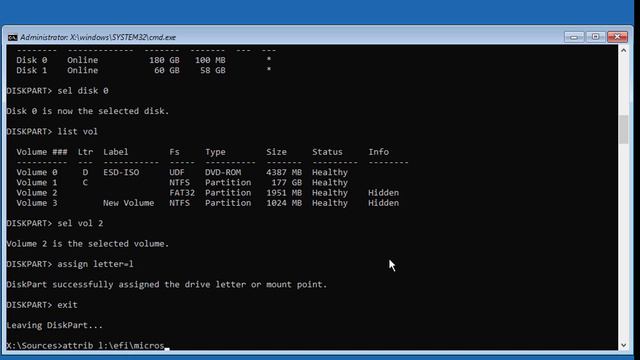640x360 pixels.
Task: Click 'Hidden' info in the Volume 3 row
Action: [x=384, y=203]
